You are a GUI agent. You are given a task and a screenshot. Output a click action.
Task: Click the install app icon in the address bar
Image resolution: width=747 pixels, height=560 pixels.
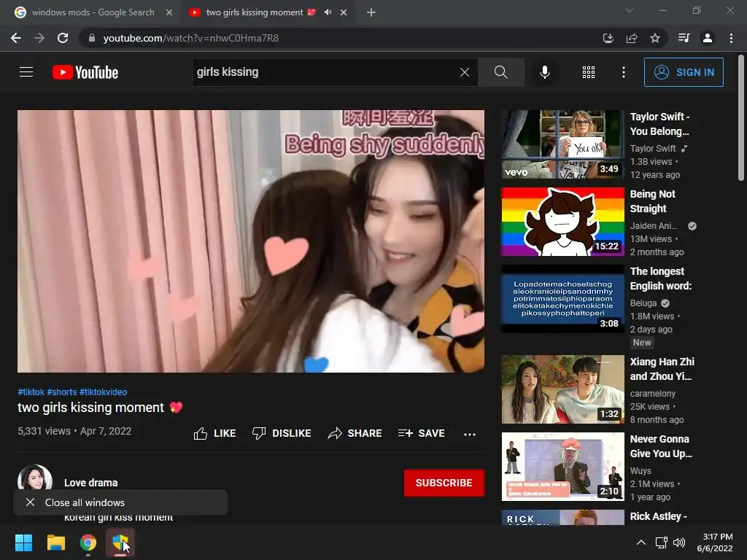pyautogui.click(x=608, y=38)
